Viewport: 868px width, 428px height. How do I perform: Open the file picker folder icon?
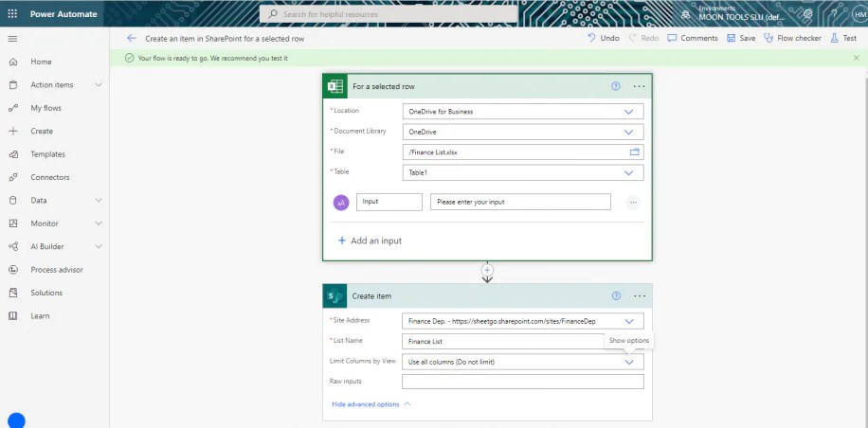pyautogui.click(x=634, y=152)
